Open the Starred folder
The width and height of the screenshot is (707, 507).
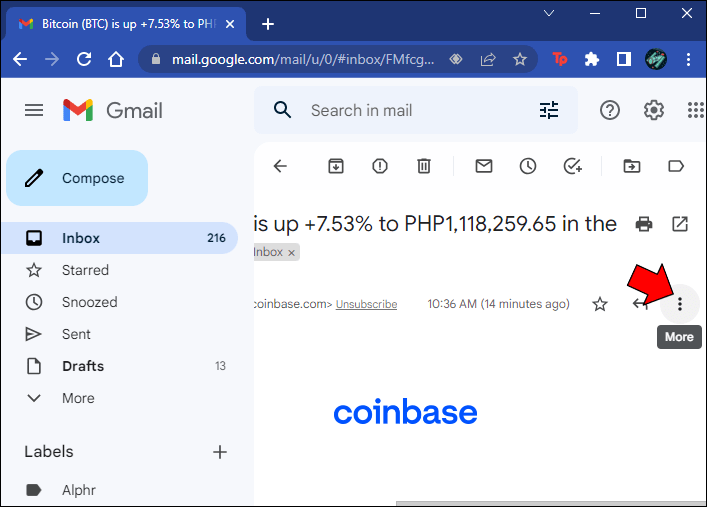point(120,270)
